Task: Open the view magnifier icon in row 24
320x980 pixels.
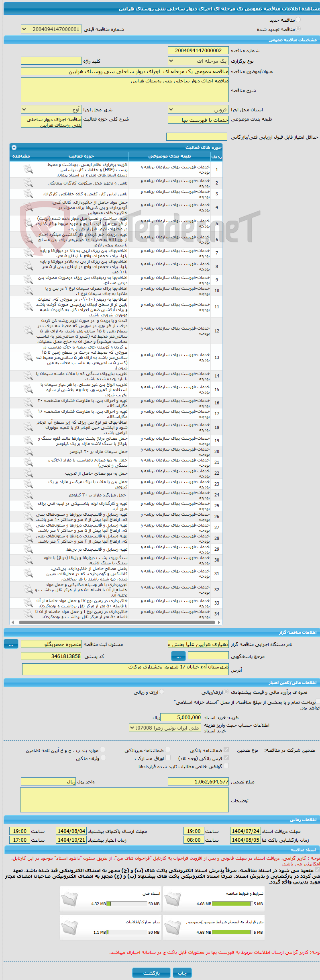Action: 28,495
